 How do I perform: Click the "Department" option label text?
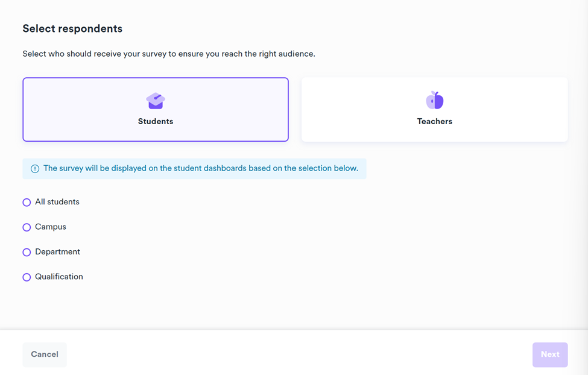(57, 252)
